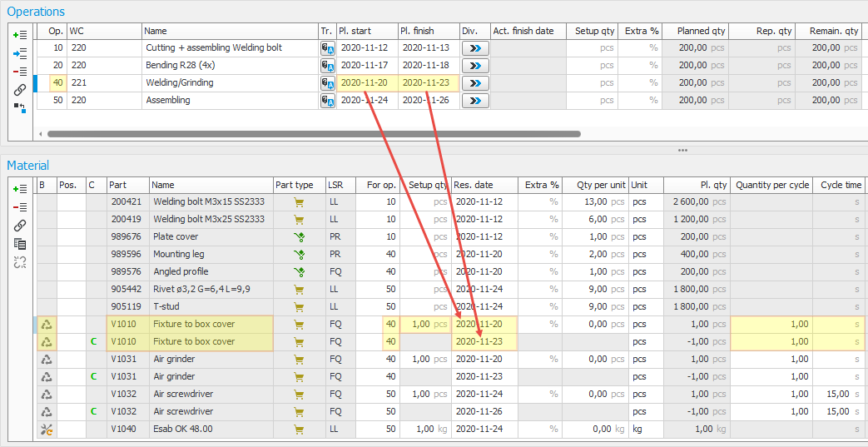Click the tool icon beside Esab OK 48.00
Image resolution: width=868 pixels, height=447 pixels.
point(47,430)
